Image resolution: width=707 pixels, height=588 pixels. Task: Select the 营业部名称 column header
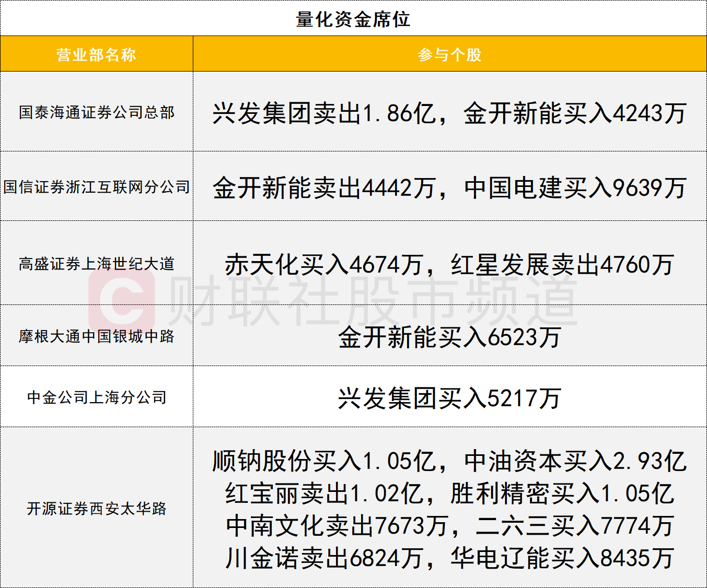coord(96,54)
